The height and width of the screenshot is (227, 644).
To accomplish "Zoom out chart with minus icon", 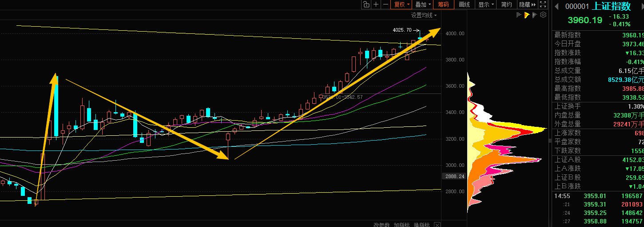I will [386, 4].
